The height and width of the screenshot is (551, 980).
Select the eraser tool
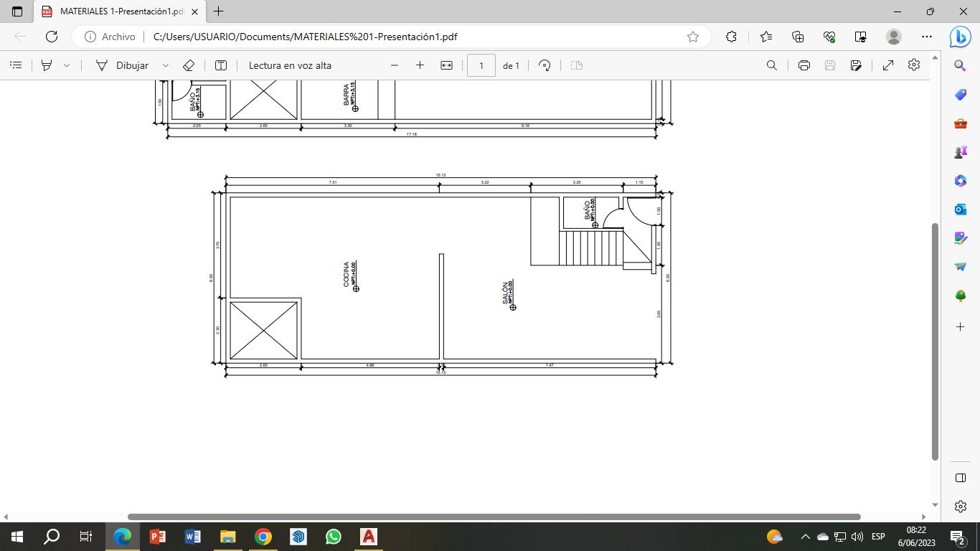click(189, 65)
